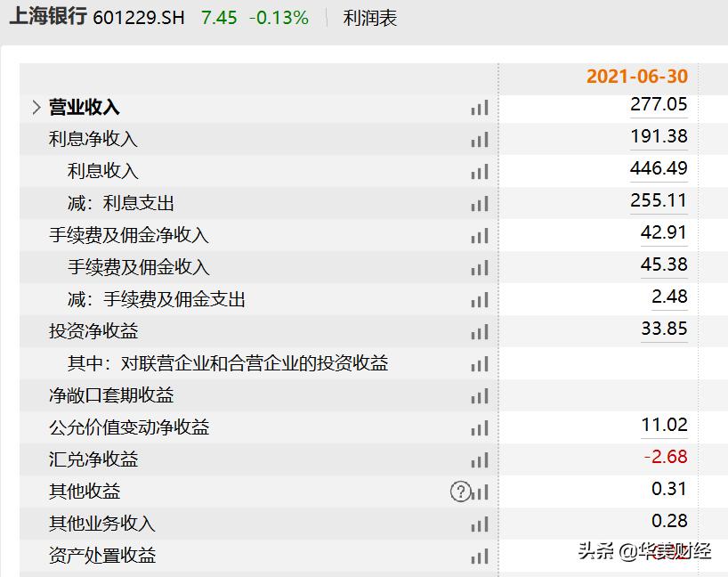Select the 营业收入 value 277.05
Image resolution: width=728 pixels, height=577 pixels.
point(659,105)
